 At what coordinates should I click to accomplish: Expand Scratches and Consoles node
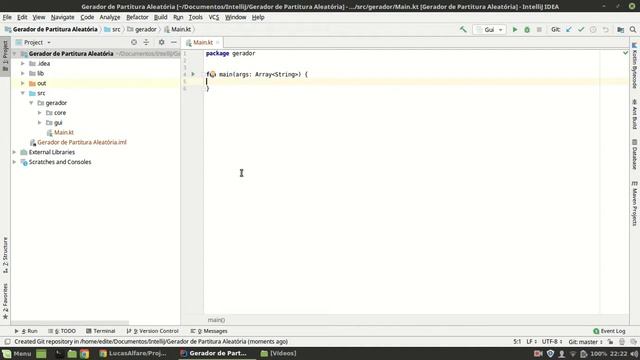click(14, 162)
